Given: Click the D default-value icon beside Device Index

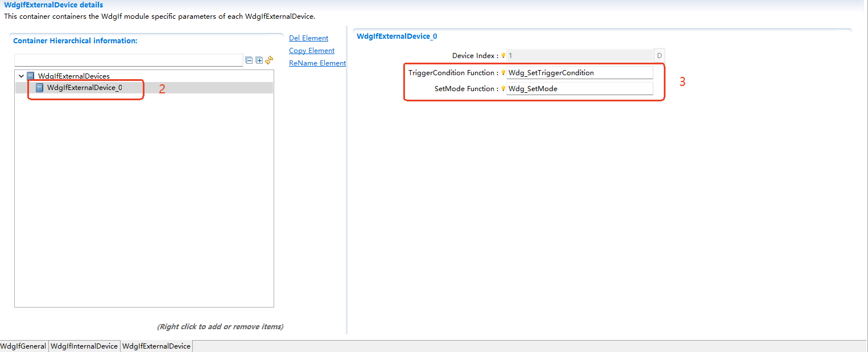Looking at the screenshot, I should coord(659,55).
